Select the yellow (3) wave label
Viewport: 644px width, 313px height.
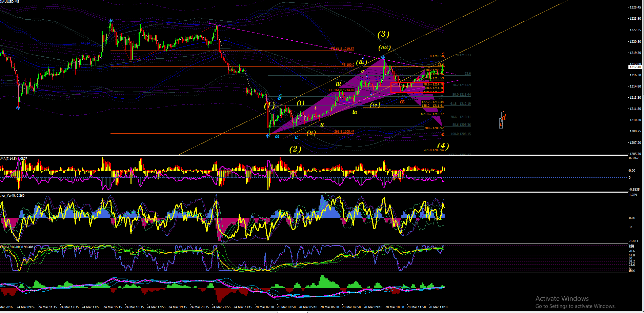click(x=383, y=34)
